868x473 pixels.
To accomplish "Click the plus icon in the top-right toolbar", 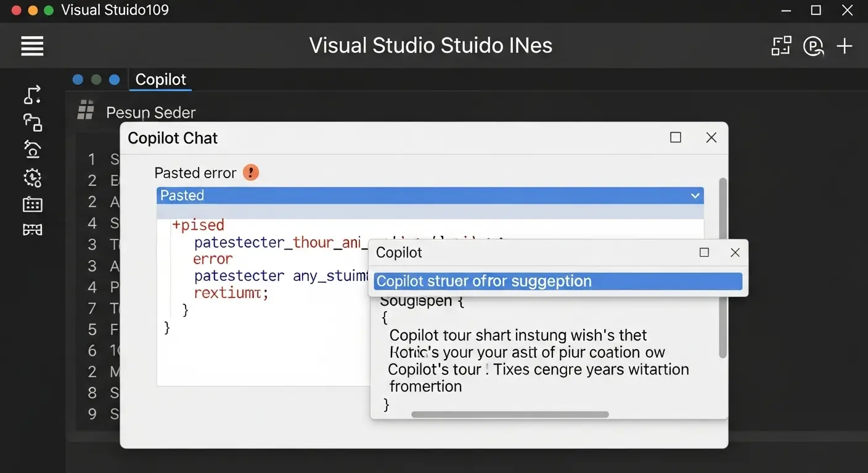I will point(844,46).
